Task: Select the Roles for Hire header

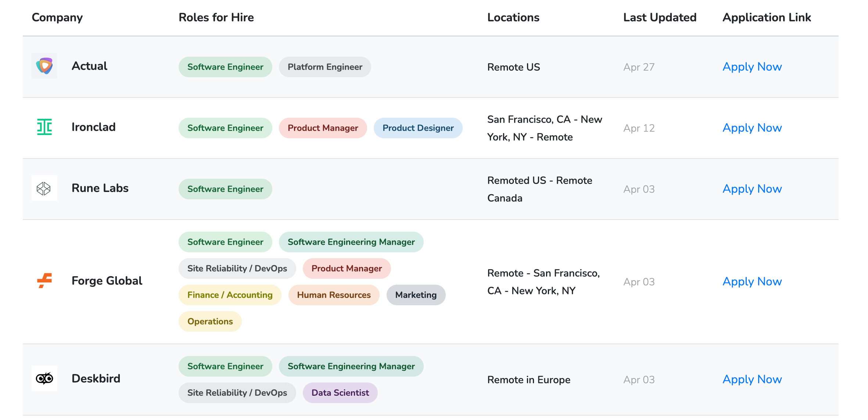Action: [216, 17]
